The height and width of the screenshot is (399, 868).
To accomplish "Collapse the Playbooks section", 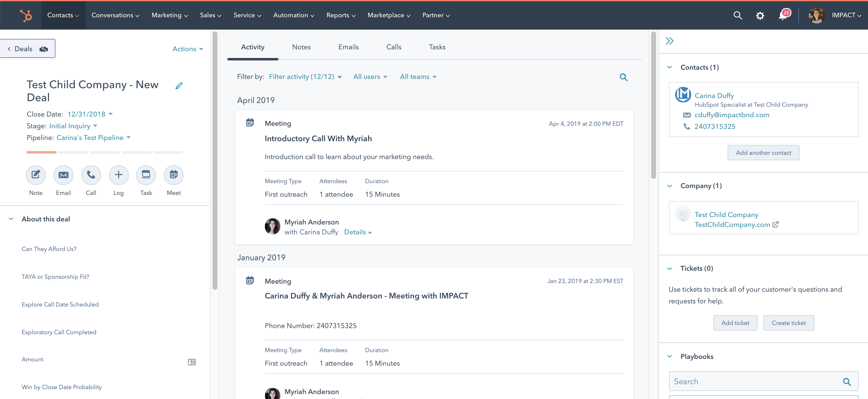I will (x=670, y=357).
